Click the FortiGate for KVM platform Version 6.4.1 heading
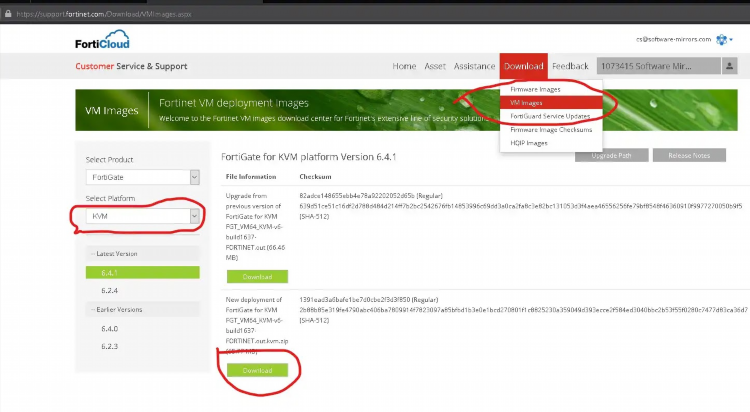Image resolution: width=750 pixels, height=412 pixels. pos(309,157)
